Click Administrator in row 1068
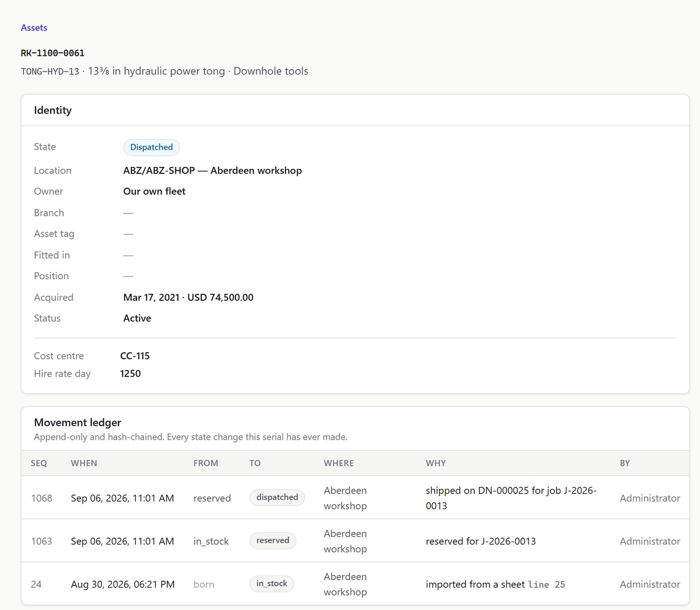 pyautogui.click(x=650, y=498)
